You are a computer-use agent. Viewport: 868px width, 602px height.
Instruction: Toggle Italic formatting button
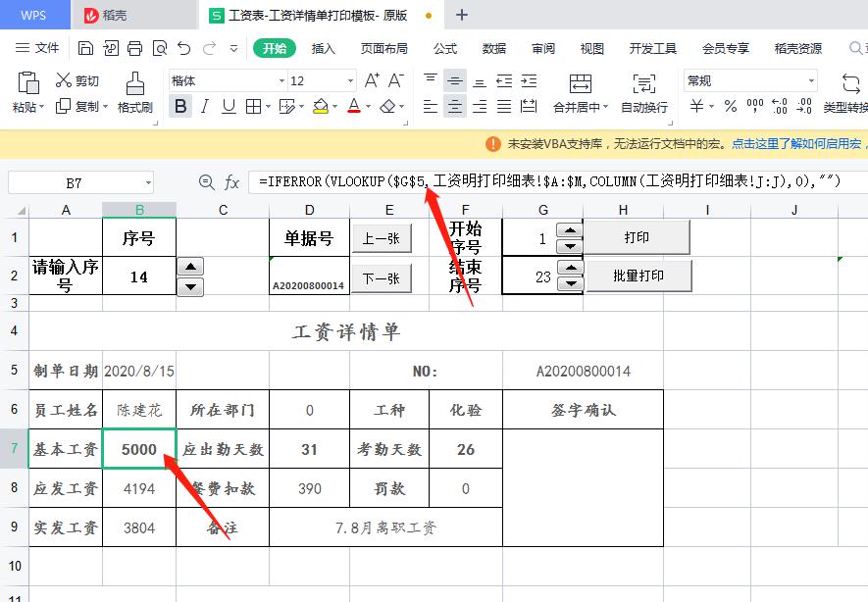click(205, 106)
